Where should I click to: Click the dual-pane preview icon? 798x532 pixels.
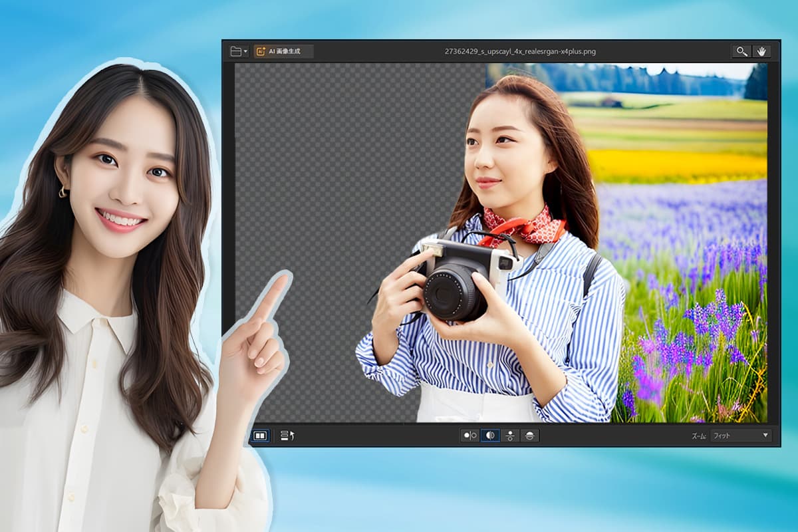pyautogui.click(x=259, y=436)
